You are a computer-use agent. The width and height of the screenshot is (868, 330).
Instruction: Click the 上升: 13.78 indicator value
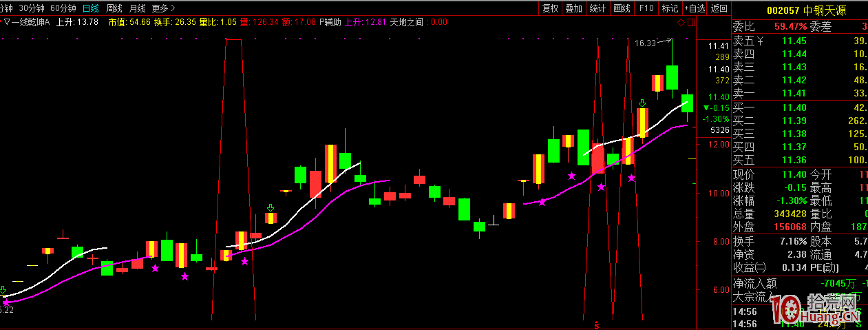click(77, 22)
